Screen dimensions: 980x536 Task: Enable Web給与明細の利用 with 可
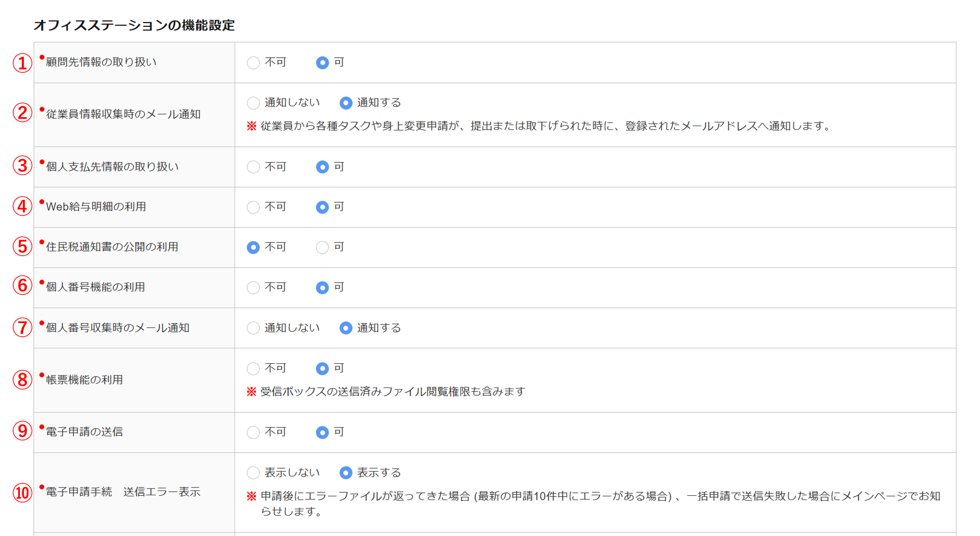(322, 207)
